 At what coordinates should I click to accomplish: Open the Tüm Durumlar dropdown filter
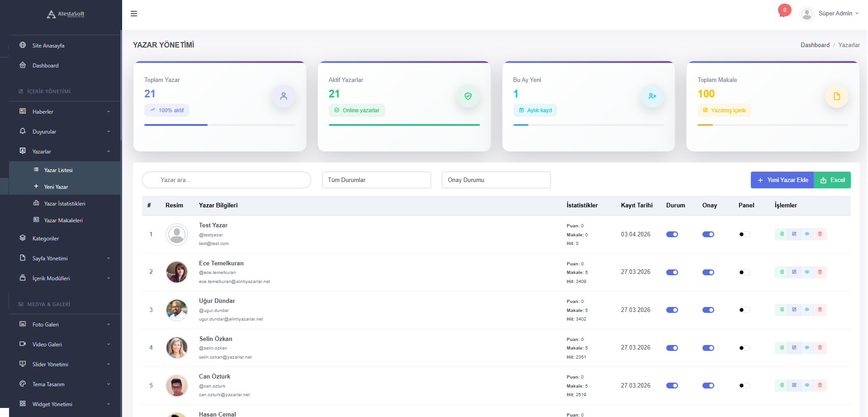(376, 180)
